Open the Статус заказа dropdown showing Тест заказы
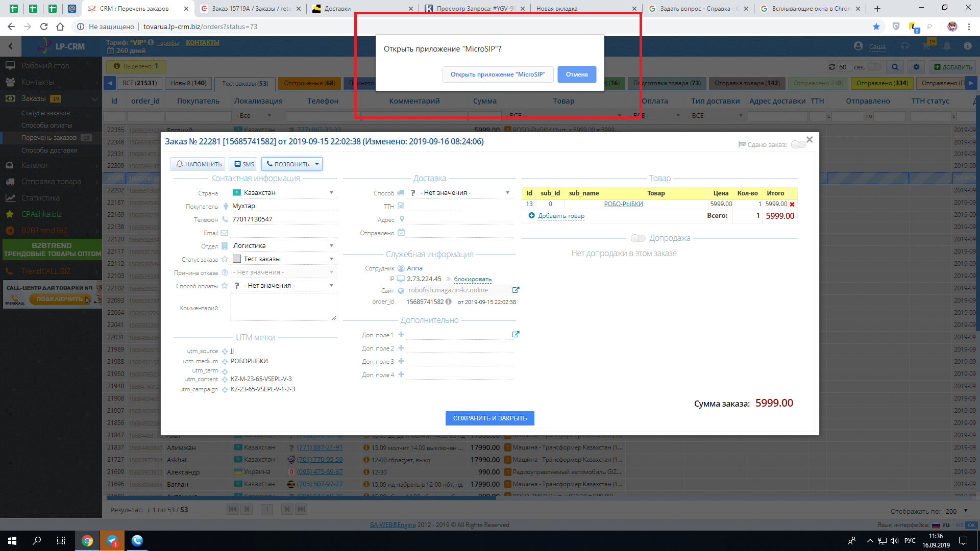Image resolution: width=980 pixels, height=551 pixels. tap(284, 259)
